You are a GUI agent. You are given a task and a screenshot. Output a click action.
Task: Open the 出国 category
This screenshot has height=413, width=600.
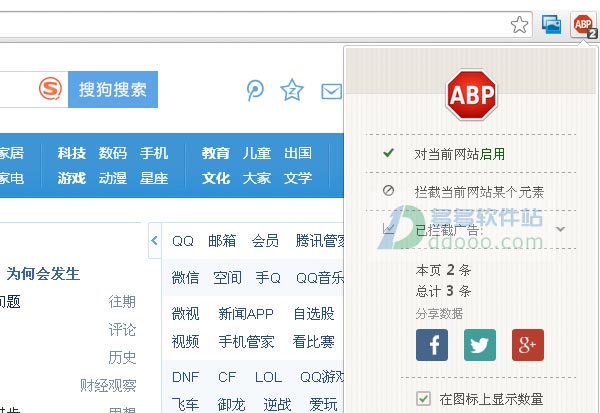click(298, 153)
